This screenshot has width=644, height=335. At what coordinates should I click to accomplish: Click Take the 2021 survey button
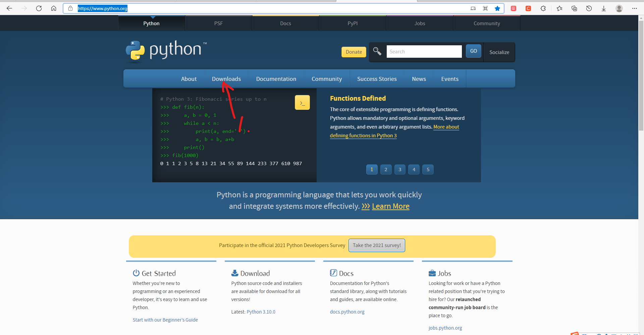point(377,245)
